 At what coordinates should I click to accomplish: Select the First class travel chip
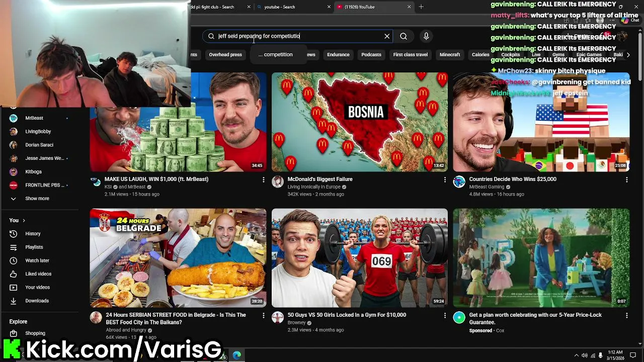coord(411,55)
